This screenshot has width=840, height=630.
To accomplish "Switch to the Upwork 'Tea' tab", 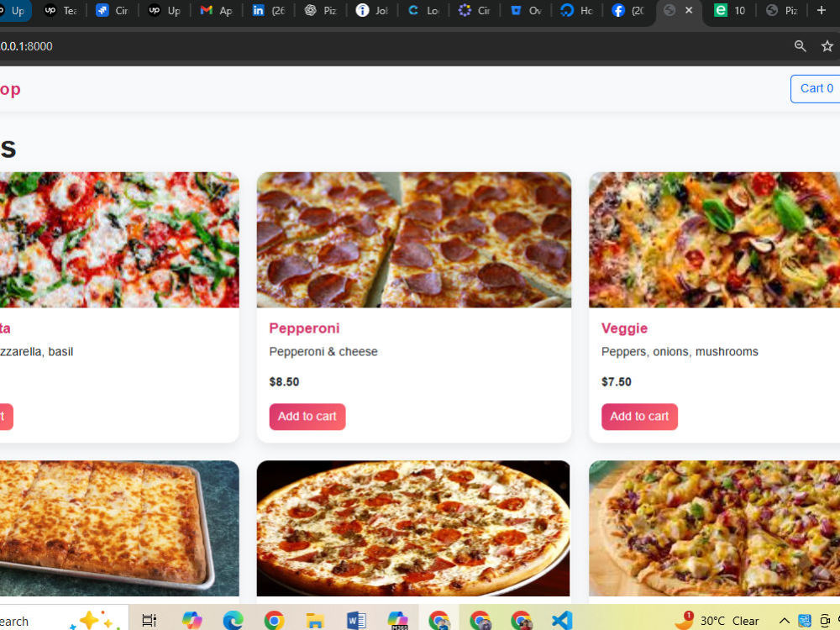I will pos(61,11).
